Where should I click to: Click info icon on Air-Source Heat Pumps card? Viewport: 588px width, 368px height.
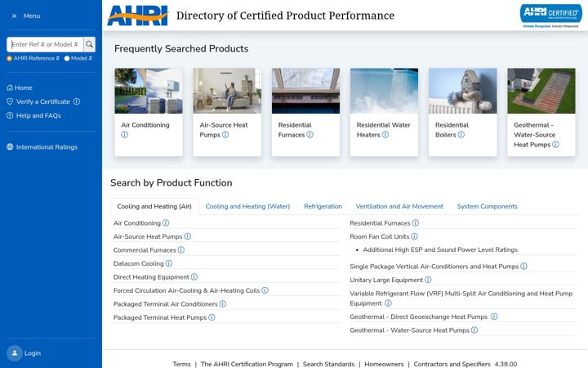click(x=225, y=134)
